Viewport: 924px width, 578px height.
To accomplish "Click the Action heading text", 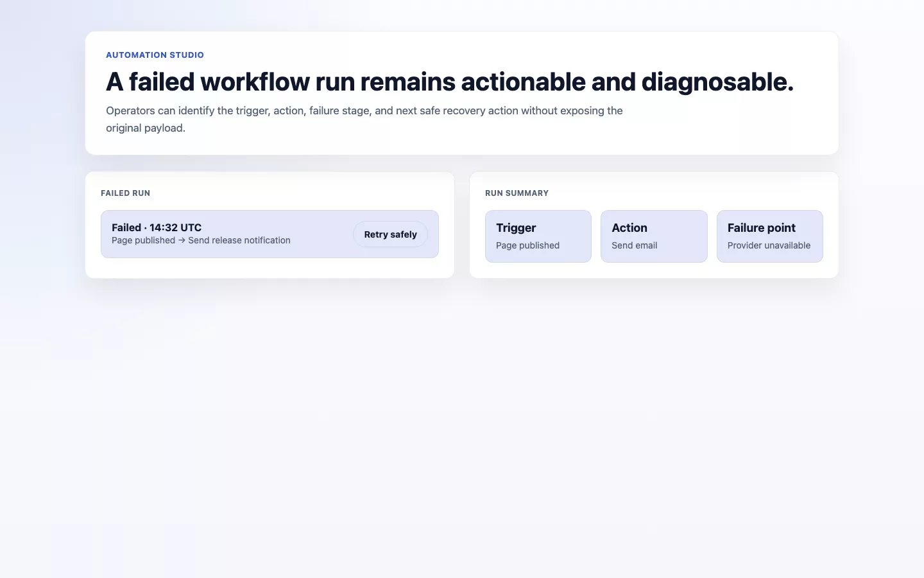I will tap(629, 228).
